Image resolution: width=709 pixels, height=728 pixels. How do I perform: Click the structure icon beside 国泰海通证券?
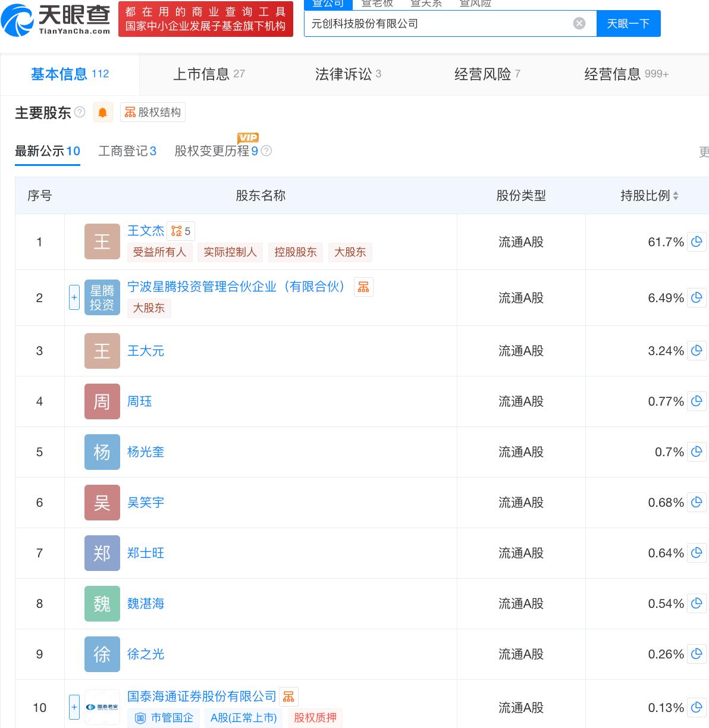point(288,696)
